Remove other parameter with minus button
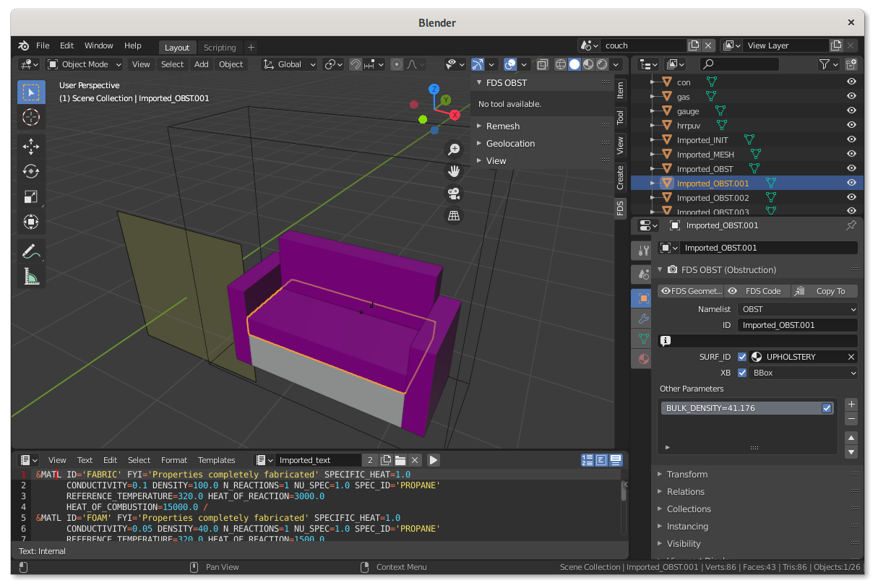This screenshot has width=878, height=588. point(851,419)
